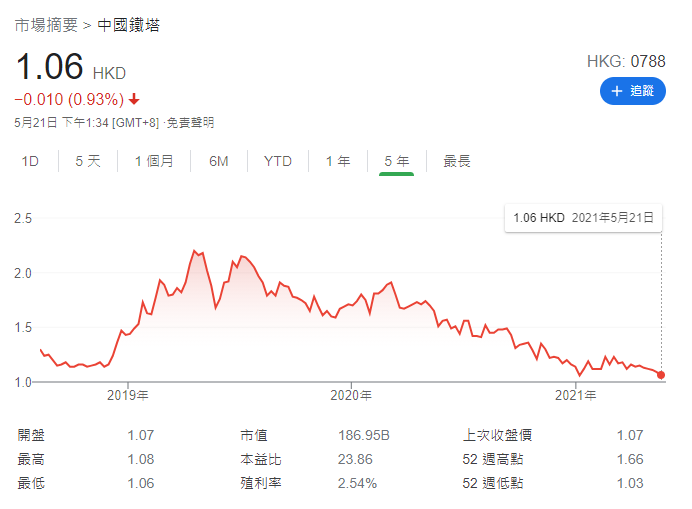This screenshot has width=692, height=509.
Task: Click the 本益比 value 23.86
Action: 355,459
